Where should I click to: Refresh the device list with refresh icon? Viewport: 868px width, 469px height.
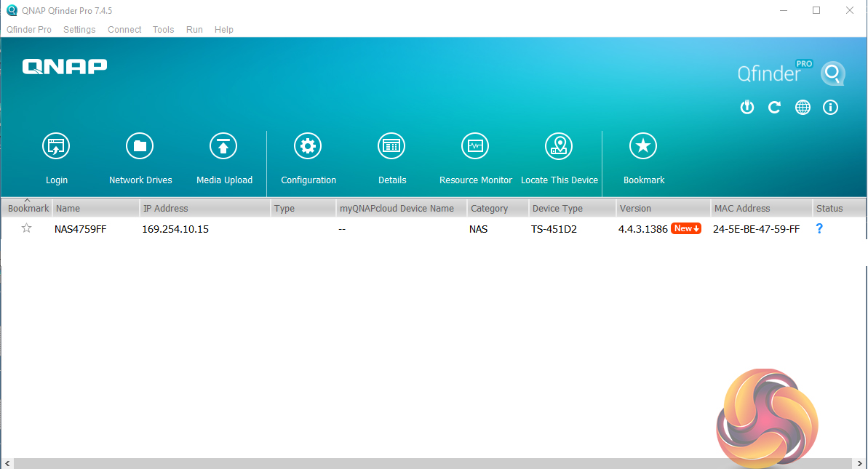[774, 108]
